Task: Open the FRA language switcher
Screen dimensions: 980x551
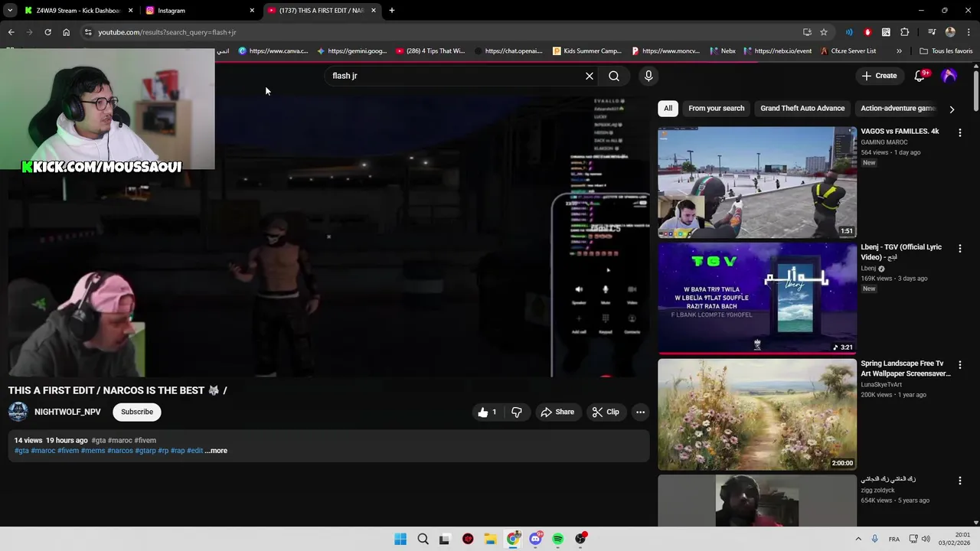Action: click(893, 540)
